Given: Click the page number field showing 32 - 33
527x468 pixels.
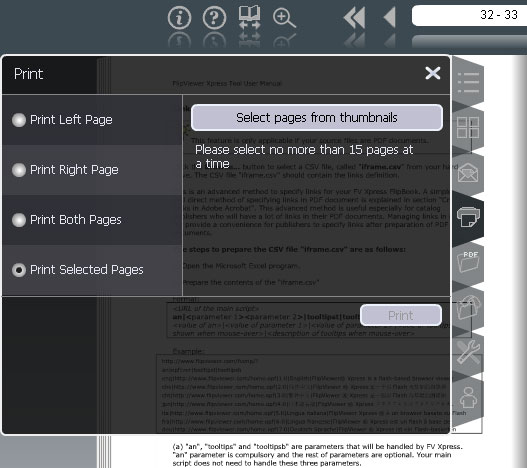Looking at the screenshot, I should [469, 15].
